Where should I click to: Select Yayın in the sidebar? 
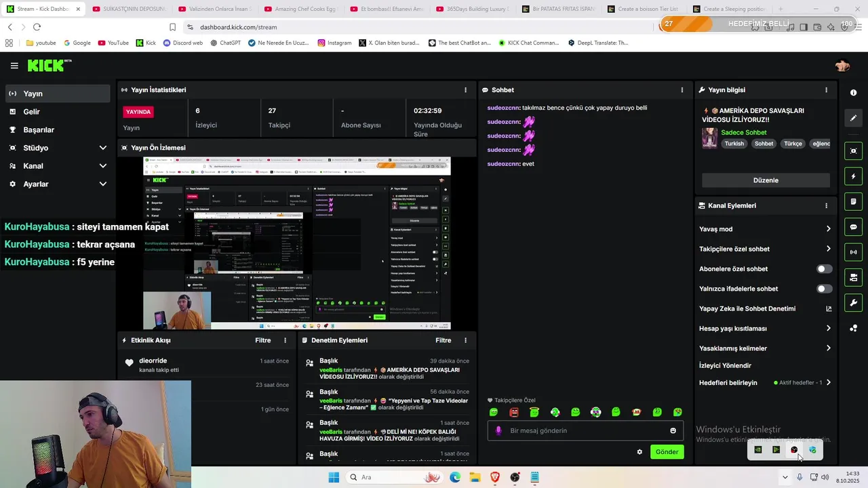(58, 94)
